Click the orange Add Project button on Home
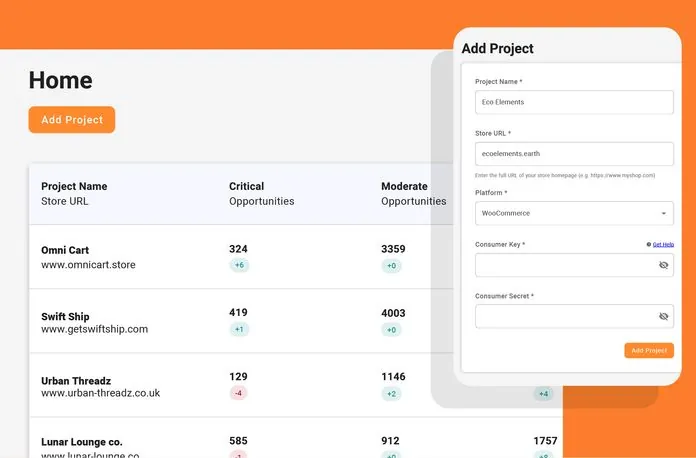 coord(72,120)
